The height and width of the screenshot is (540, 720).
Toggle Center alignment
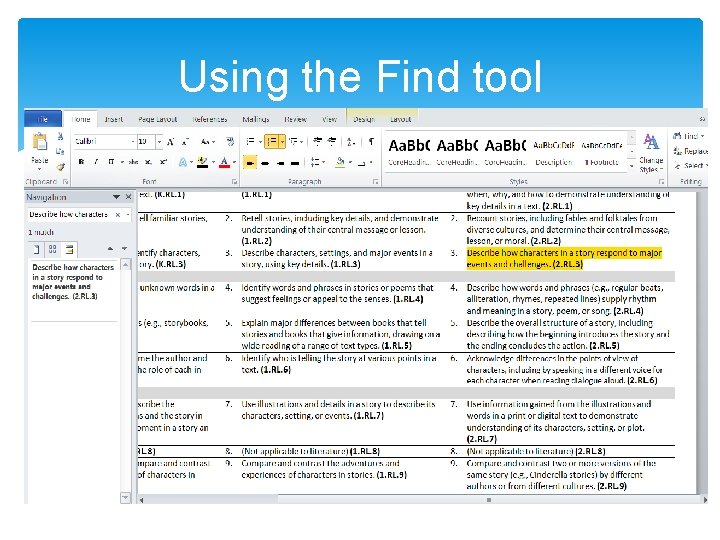pos(265,162)
